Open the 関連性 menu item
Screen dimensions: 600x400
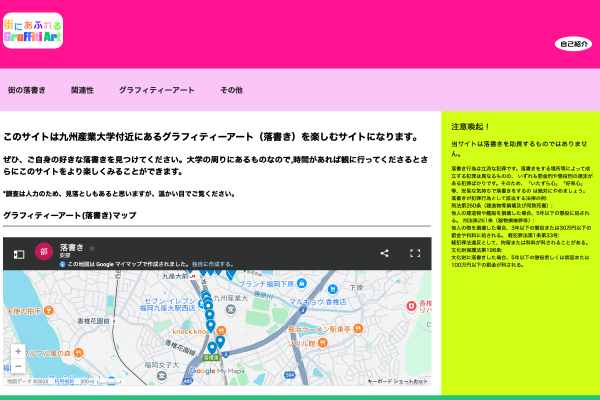pos(82,90)
